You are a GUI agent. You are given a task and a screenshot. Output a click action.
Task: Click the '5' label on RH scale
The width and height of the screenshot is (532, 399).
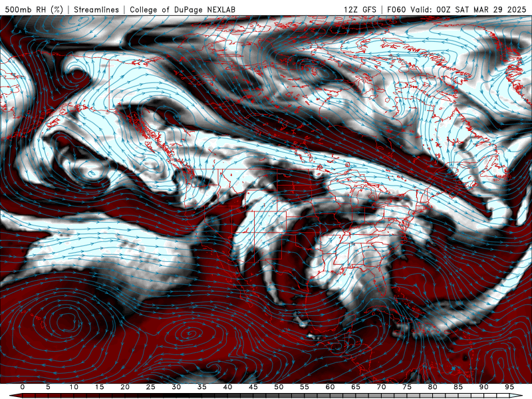point(48,387)
